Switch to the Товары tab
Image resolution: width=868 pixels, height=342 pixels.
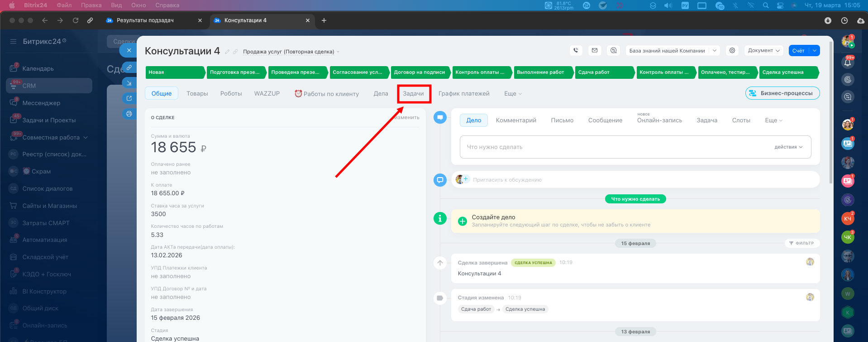coord(197,94)
